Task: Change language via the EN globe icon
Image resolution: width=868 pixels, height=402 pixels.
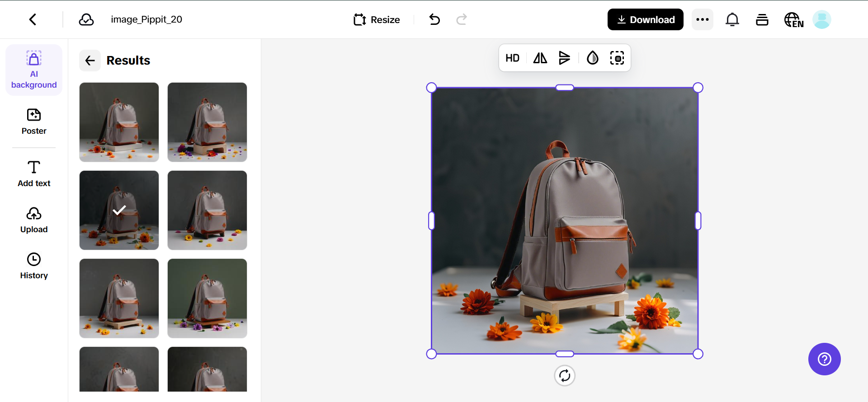Action: click(794, 20)
